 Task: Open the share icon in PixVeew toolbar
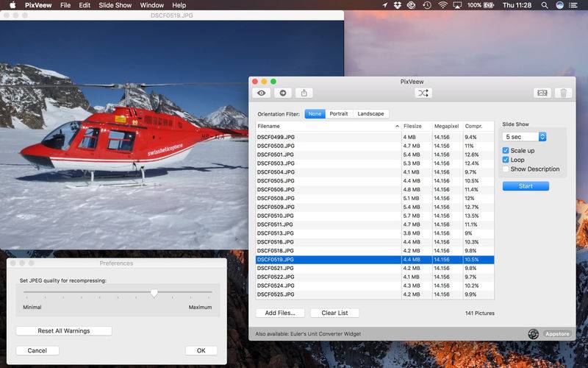pos(304,93)
